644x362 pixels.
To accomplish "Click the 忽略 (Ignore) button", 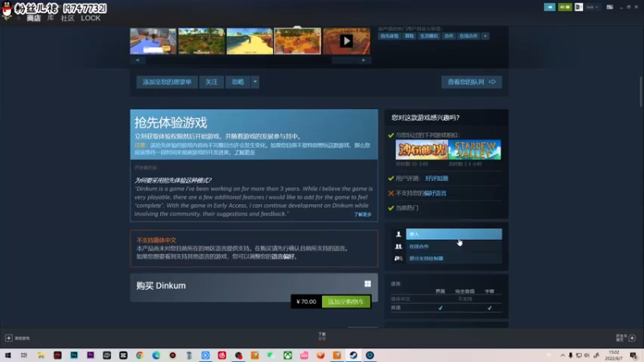I will pos(237,82).
